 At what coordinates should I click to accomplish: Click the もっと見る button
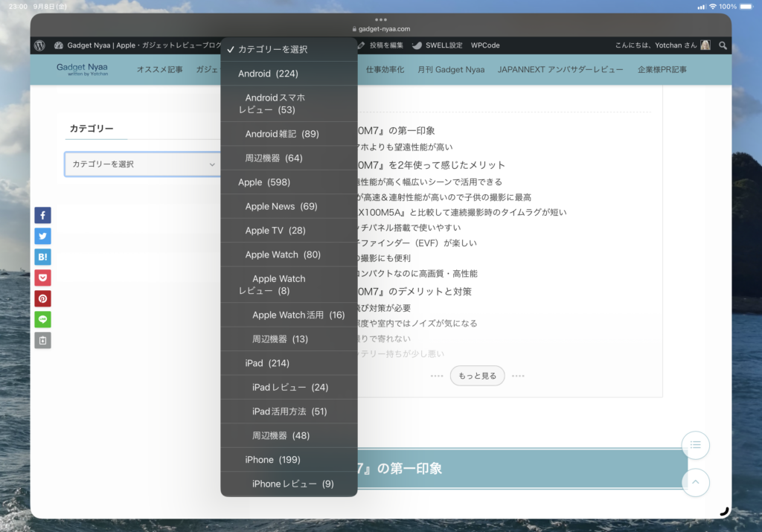pos(477,376)
